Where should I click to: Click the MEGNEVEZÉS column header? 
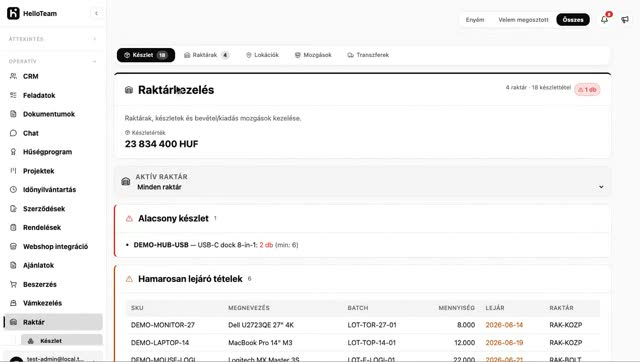pyautogui.click(x=249, y=308)
